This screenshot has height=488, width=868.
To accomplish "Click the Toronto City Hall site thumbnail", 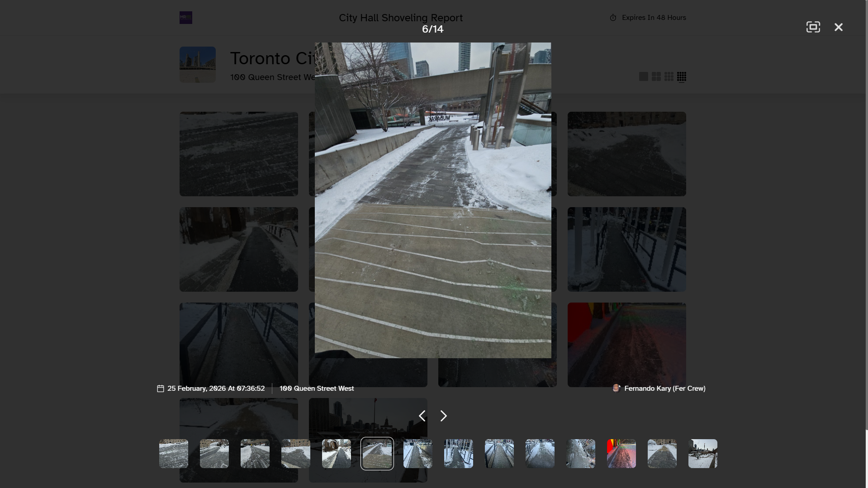I will (x=198, y=64).
